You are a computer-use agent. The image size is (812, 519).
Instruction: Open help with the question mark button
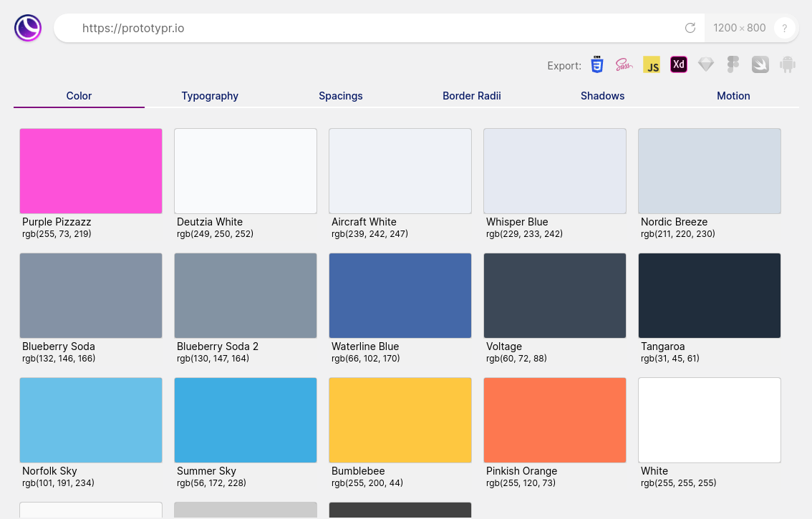coord(785,28)
